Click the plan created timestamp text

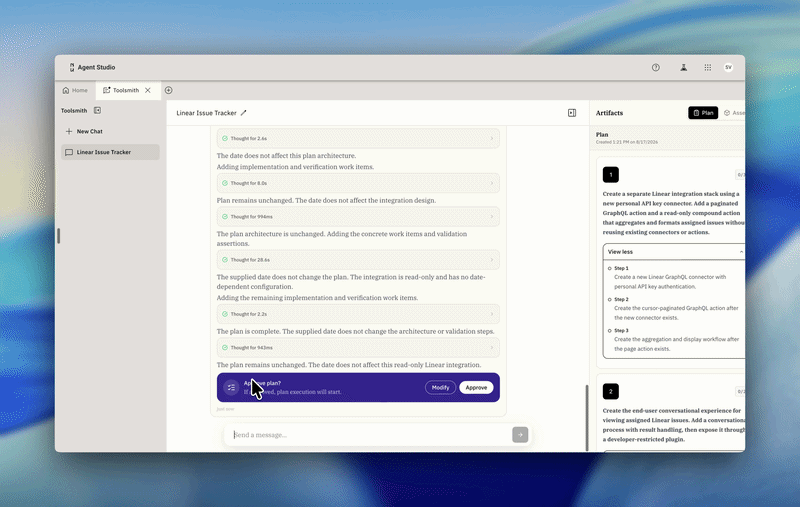(x=627, y=142)
